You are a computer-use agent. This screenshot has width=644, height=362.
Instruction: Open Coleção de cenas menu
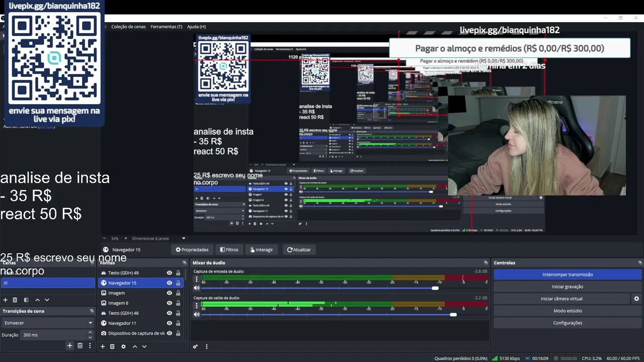128,27
